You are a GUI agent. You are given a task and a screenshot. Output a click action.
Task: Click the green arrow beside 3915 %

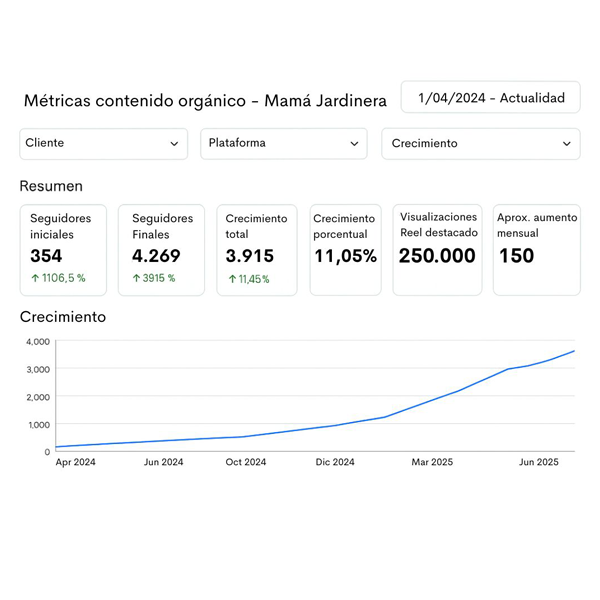coord(136,278)
